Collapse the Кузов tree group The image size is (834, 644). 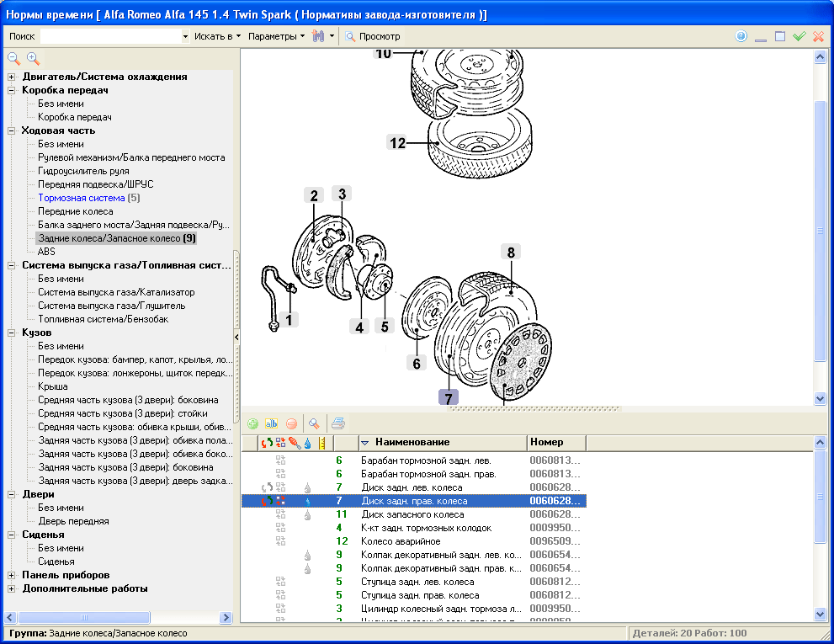coord(12,333)
